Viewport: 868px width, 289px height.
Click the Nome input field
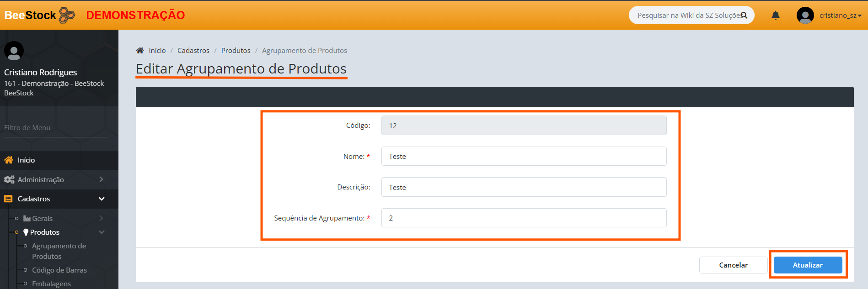pos(524,156)
